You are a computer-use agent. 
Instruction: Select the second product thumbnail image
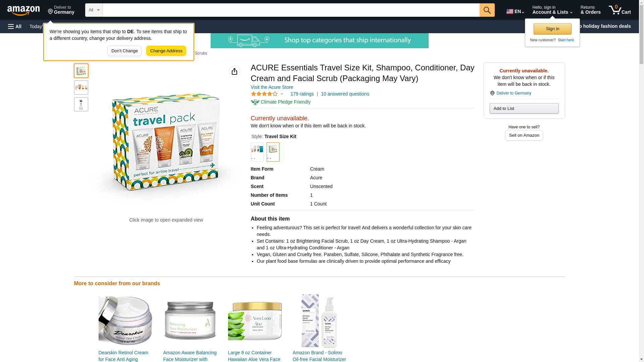(x=81, y=87)
